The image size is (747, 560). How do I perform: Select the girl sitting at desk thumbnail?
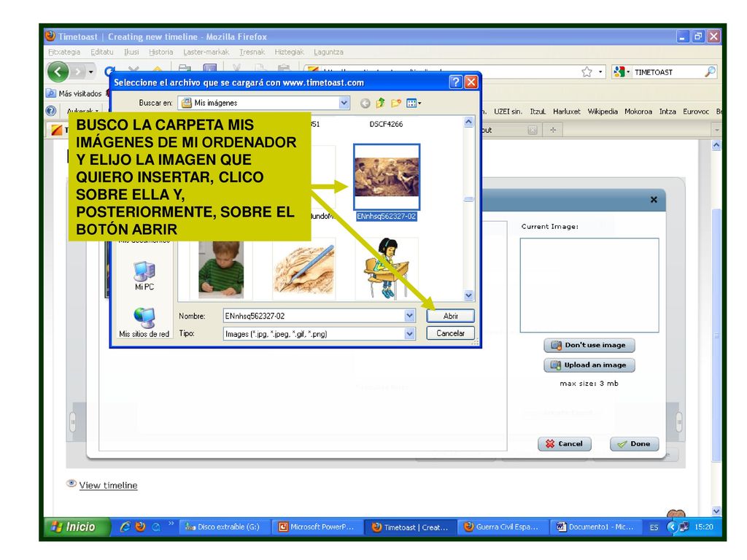pyautogui.click(x=387, y=268)
